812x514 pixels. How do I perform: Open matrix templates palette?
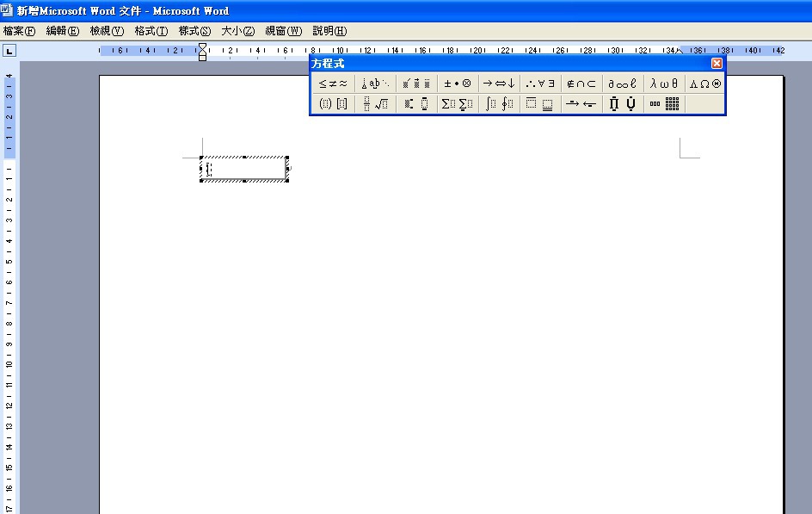point(664,104)
